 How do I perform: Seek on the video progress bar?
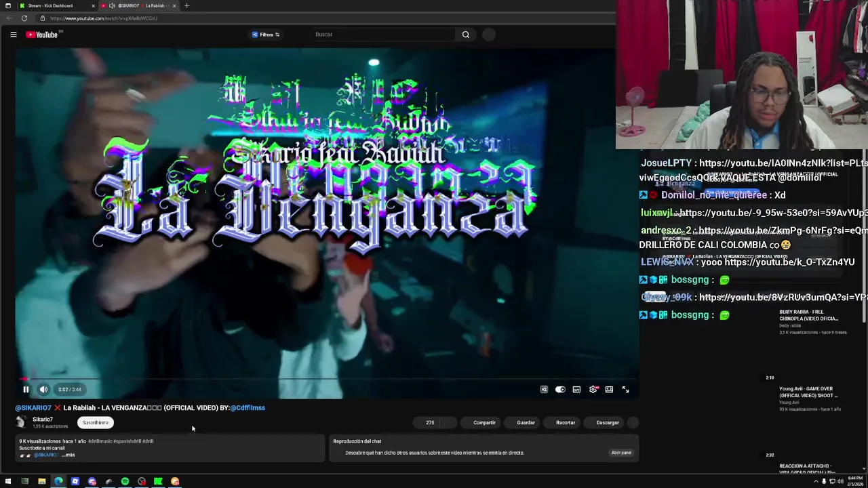coord(325,380)
